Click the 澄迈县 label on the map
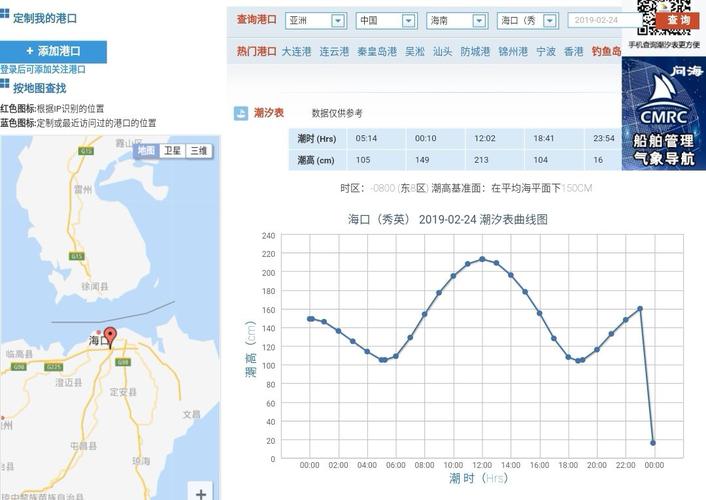Screen dimensions: 706x500 (68, 382)
